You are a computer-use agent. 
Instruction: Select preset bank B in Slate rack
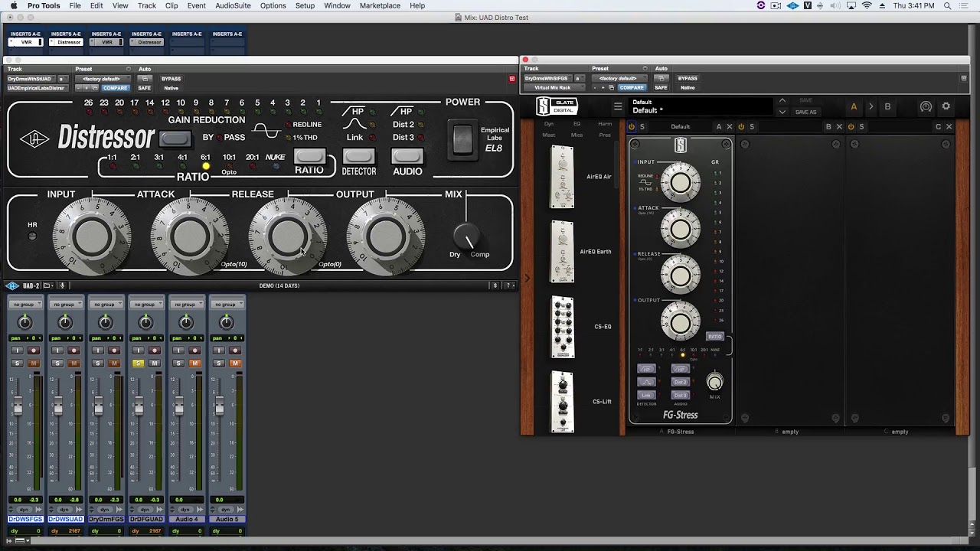click(887, 106)
